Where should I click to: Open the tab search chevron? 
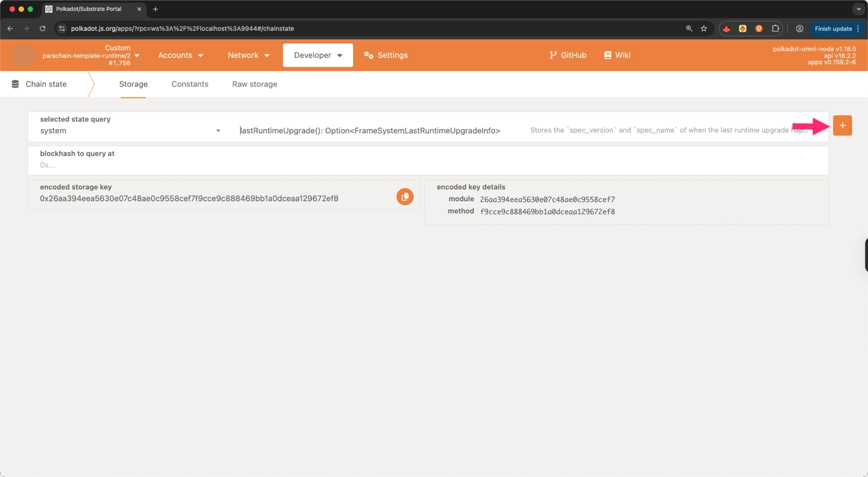858,9
